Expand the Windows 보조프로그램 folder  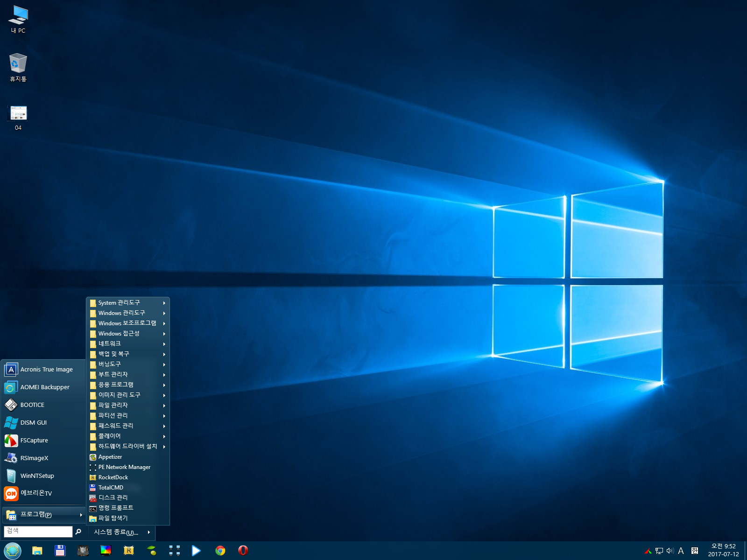tap(128, 323)
